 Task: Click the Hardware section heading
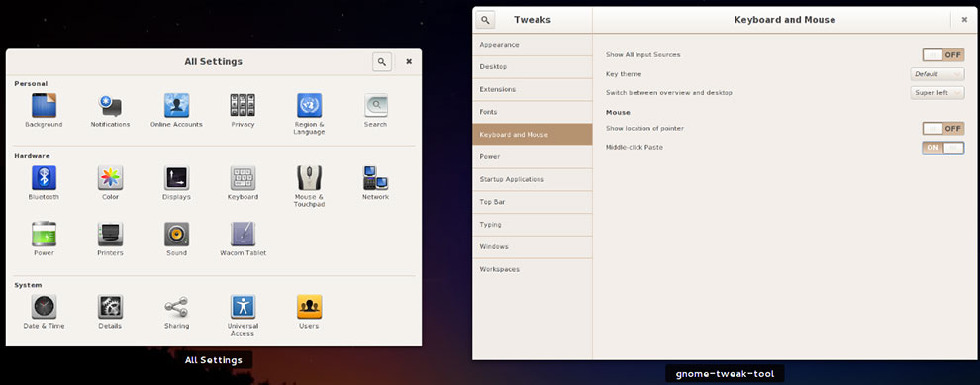(32, 156)
